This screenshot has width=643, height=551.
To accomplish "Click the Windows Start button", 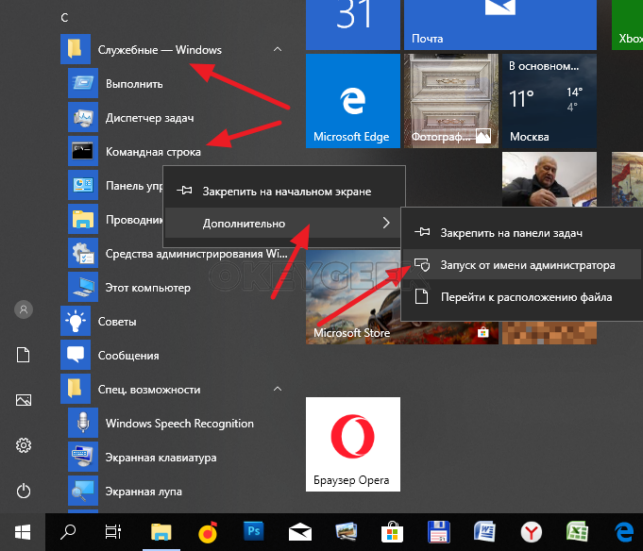I will pyautogui.click(x=23, y=532).
